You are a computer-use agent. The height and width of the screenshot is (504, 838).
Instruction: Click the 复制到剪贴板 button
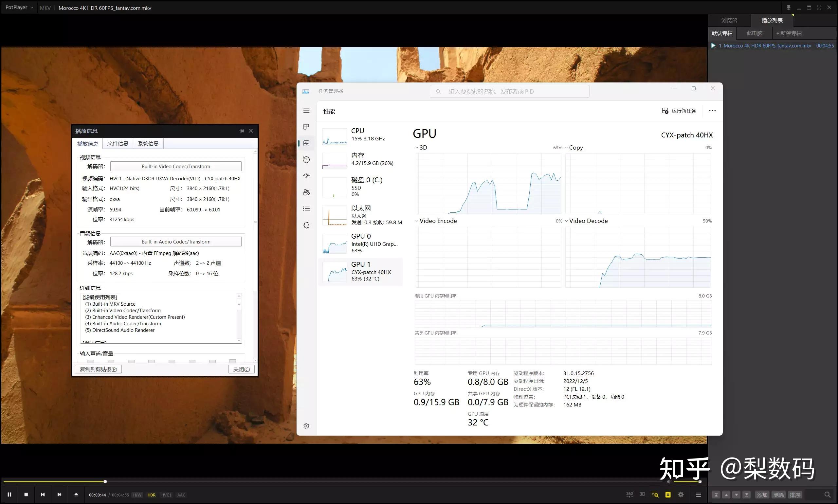click(x=98, y=369)
